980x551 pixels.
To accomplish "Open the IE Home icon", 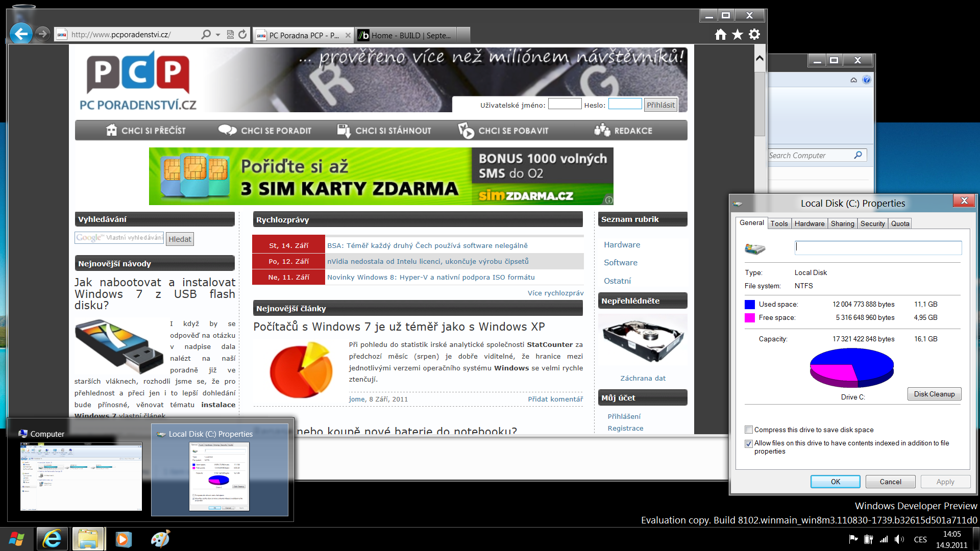I will point(720,34).
